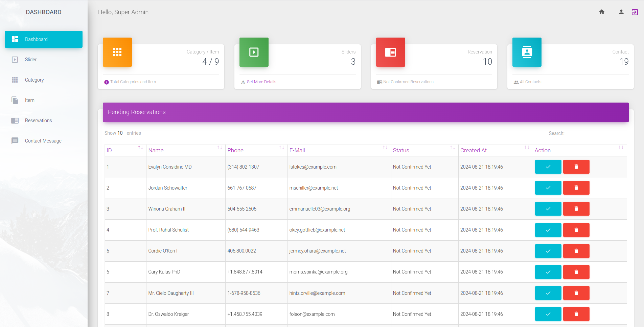Click Hello, Super Admin greeting
The width and height of the screenshot is (644, 327).
123,12
